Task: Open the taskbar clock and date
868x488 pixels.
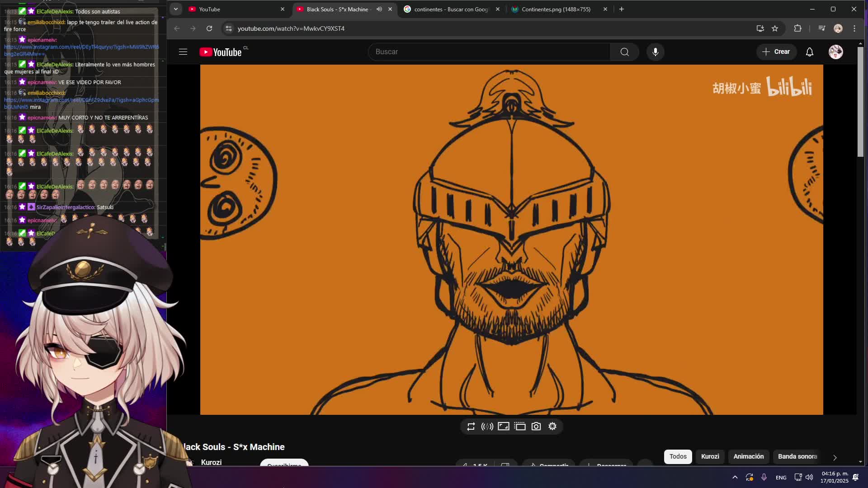Action: coord(835,477)
